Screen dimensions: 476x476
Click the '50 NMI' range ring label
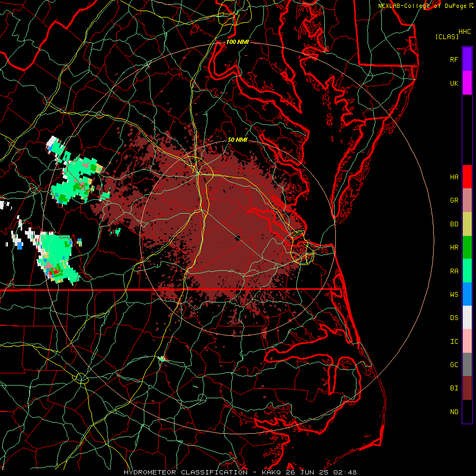coord(237,140)
